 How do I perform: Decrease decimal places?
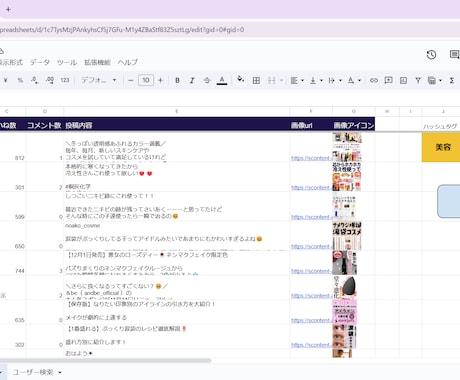pyautogui.click(x=35, y=80)
